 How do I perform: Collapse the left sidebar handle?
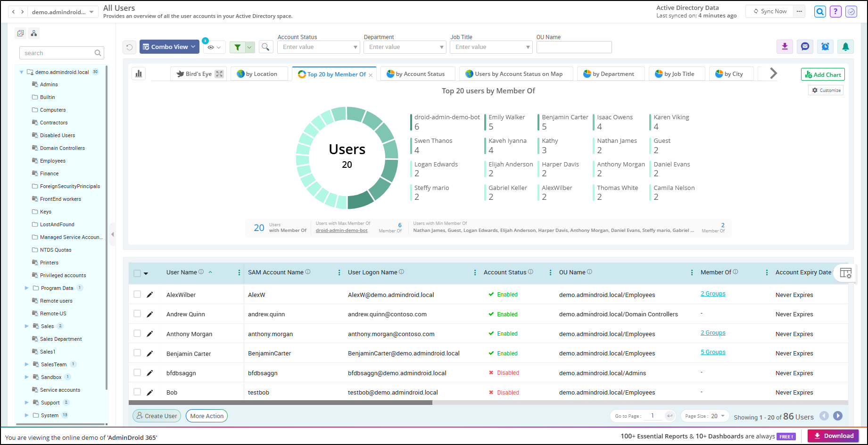click(112, 234)
